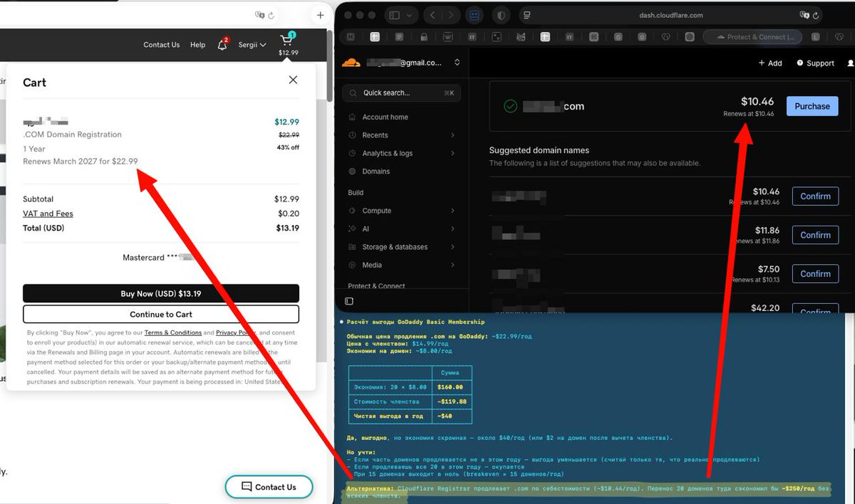Screen dimensions: 855x504
Task: Open Safari sidebar options chevron
Action: tap(409, 15)
